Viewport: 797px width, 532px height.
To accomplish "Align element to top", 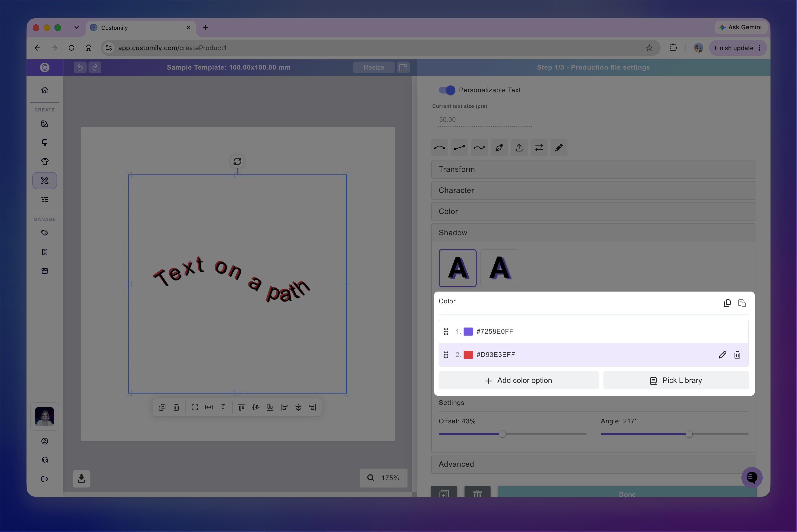I will [x=242, y=407].
